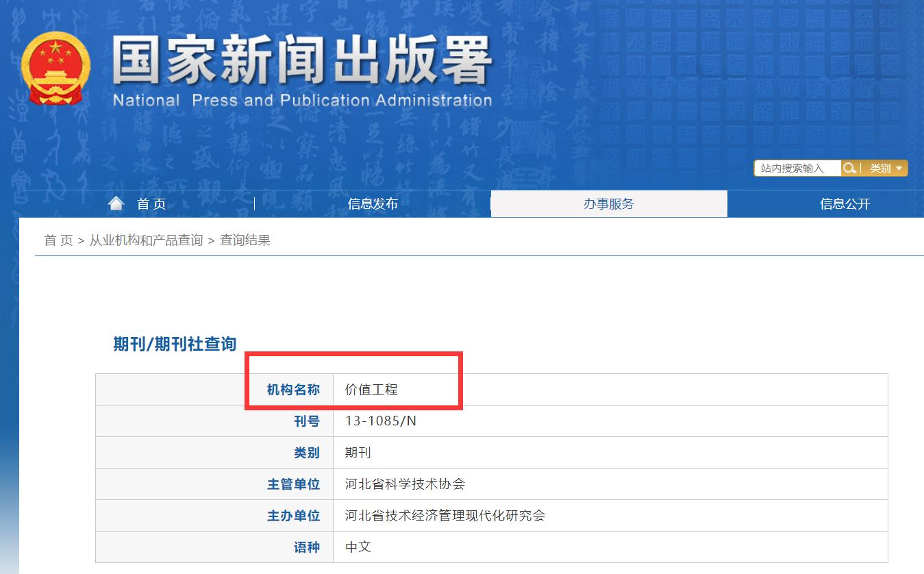
Task: Open 首页 from the breadcrumb trail
Action: click(x=55, y=240)
